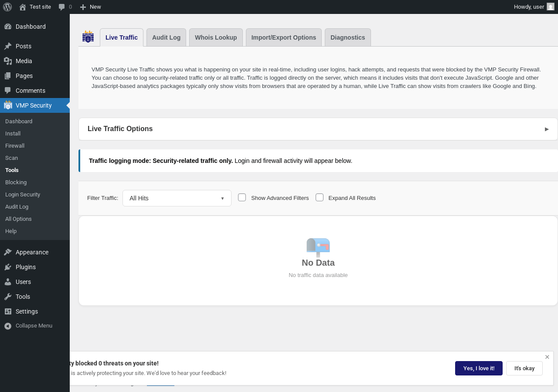Image resolution: width=558 pixels, height=392 pixels.
Task: Click the Comments bubble icon in sidebar
Action: (x=8, y=91)
